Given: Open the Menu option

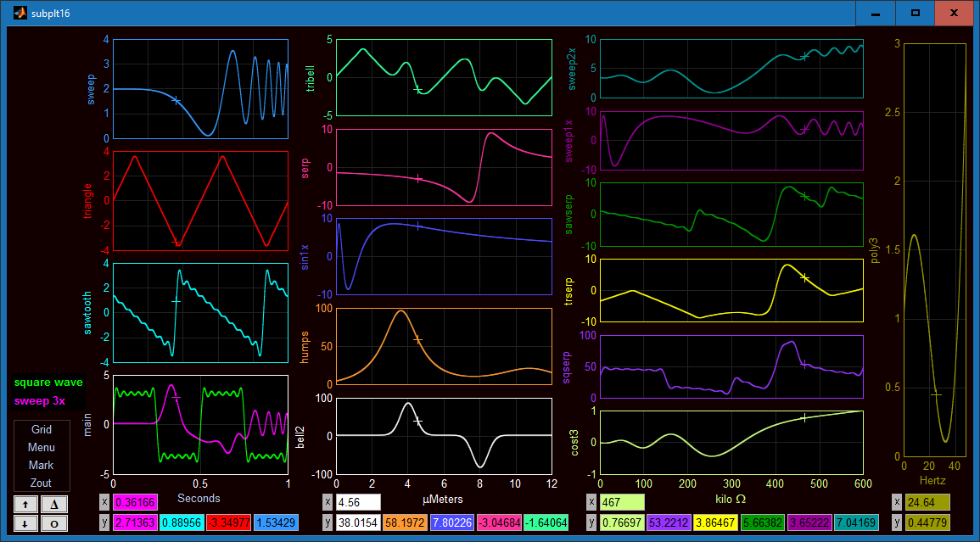Looking at the screenshot, I should [42, 447].
